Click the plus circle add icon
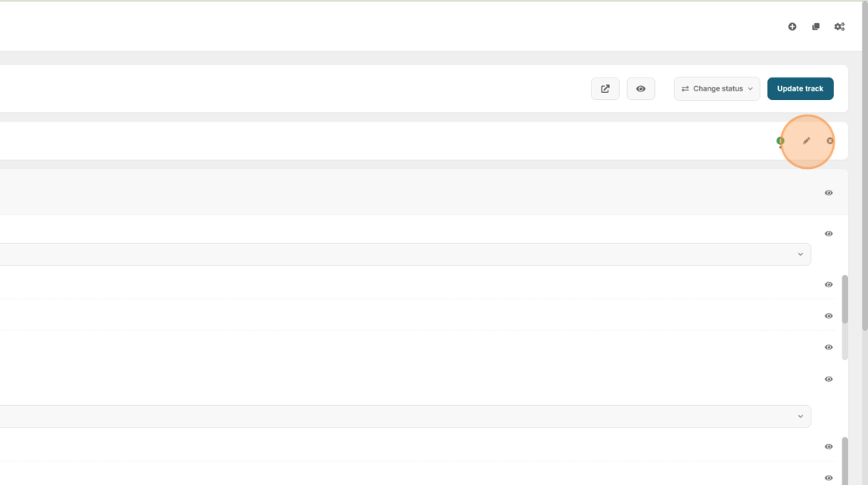Image resolution: width=868 pixels, height=485 pixels. [x=792, y=27]
